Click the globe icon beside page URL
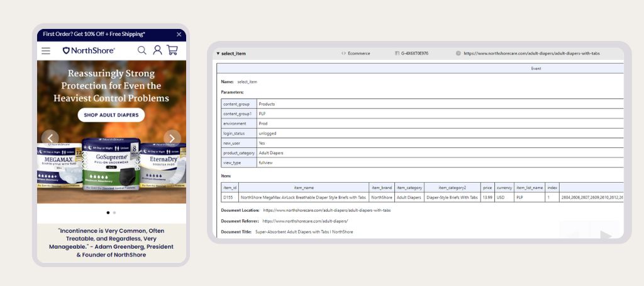Screen dimensions: 644x286 coord(458,54)
